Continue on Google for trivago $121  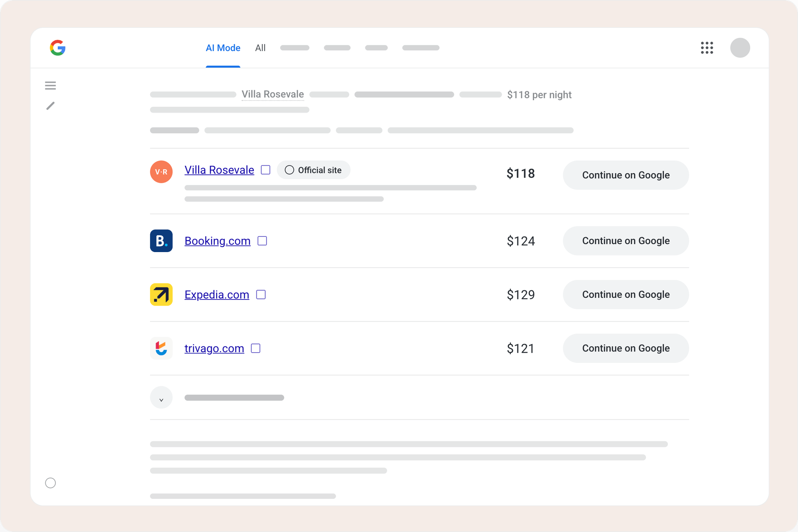(x=626, y=348)
